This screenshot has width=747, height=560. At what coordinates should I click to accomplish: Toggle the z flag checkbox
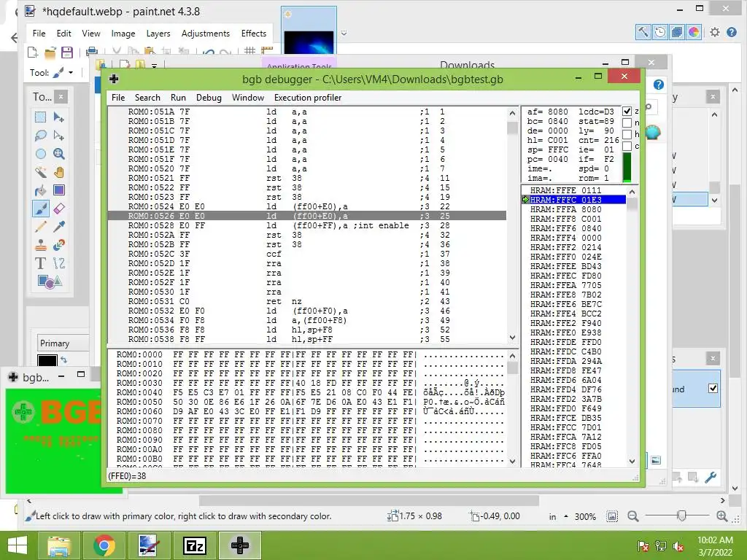(x=627, y=111)
